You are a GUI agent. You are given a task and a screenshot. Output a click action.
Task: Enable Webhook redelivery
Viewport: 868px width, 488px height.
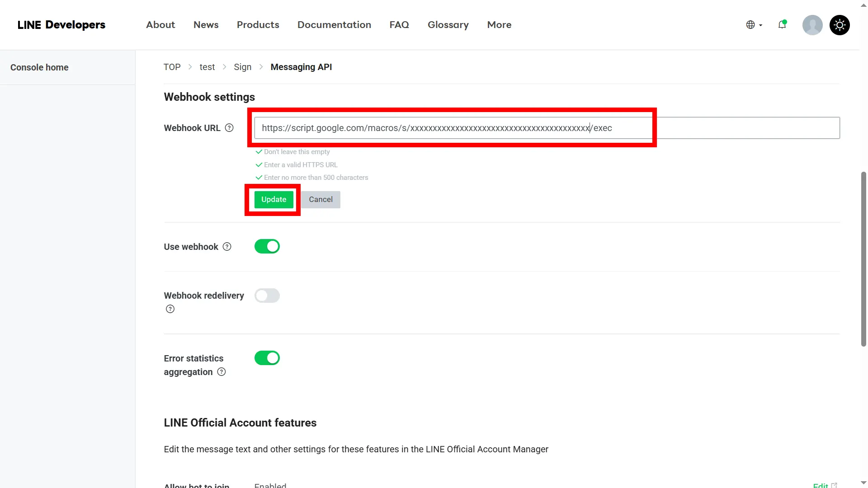[x=267, y=296]
